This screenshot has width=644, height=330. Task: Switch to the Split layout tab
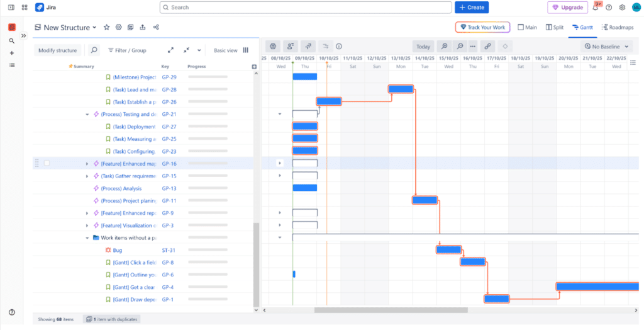(555, 28)
